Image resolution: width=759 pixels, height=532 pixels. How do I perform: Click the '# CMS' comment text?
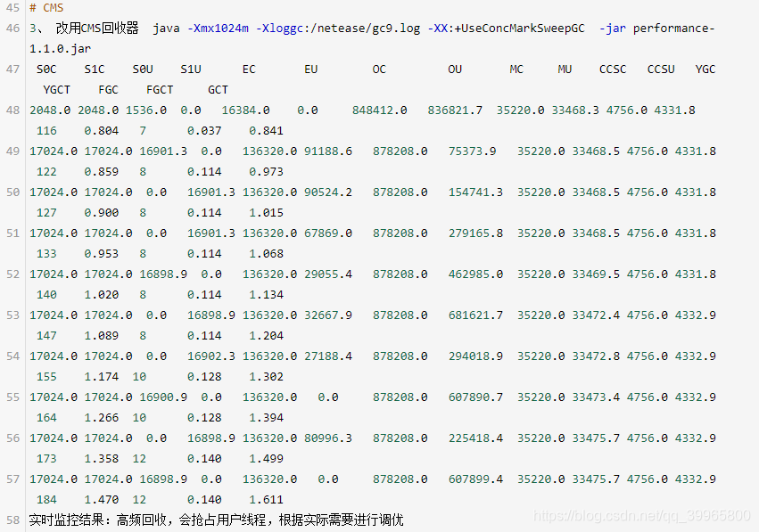coord(46,8)
